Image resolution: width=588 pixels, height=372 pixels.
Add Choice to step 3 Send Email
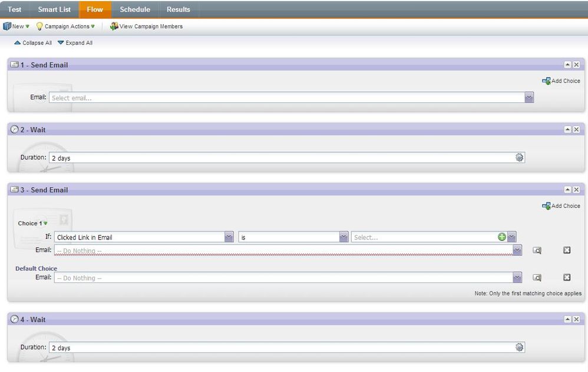tap(561, 206)
